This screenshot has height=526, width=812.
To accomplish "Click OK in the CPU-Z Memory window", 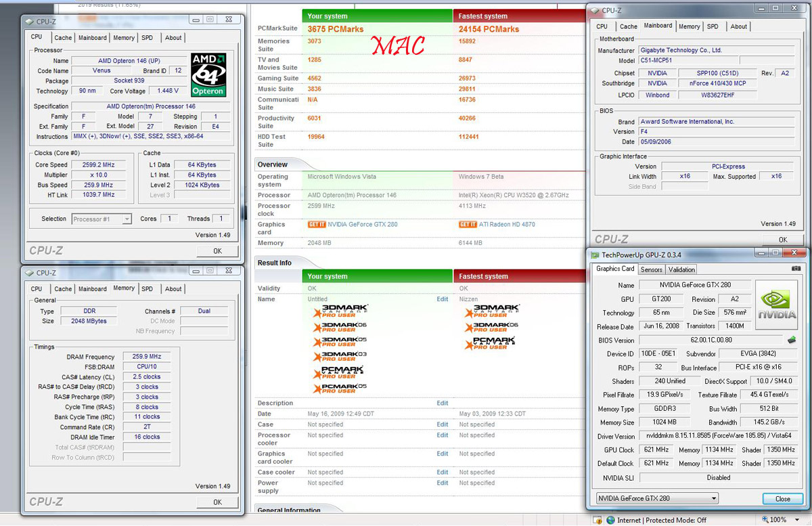I will [x=217, y=502].
